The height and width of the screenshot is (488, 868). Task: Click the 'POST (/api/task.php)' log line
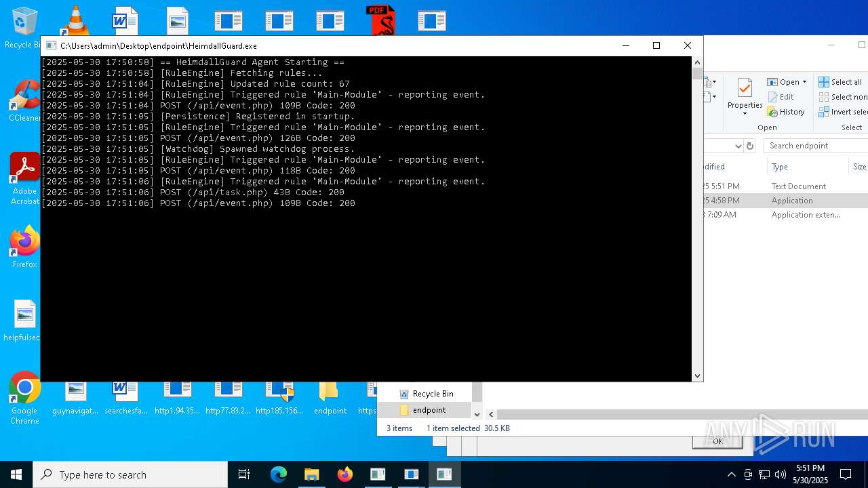click(x=193, y=192)
